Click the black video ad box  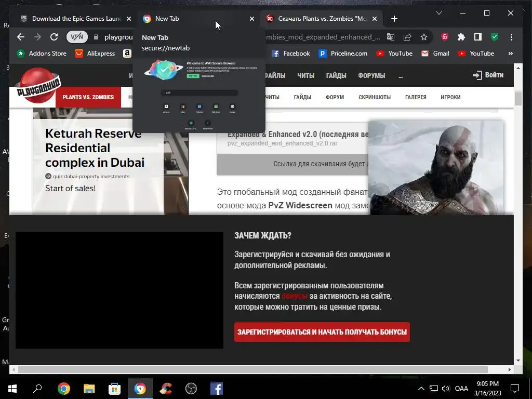[119, 290]
